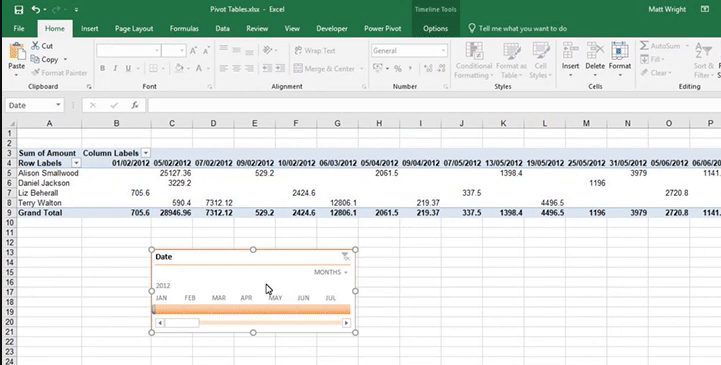Click the Undo arrow icon
The width and height of the screenshot is (721, 365).
[x=36, y=9]
